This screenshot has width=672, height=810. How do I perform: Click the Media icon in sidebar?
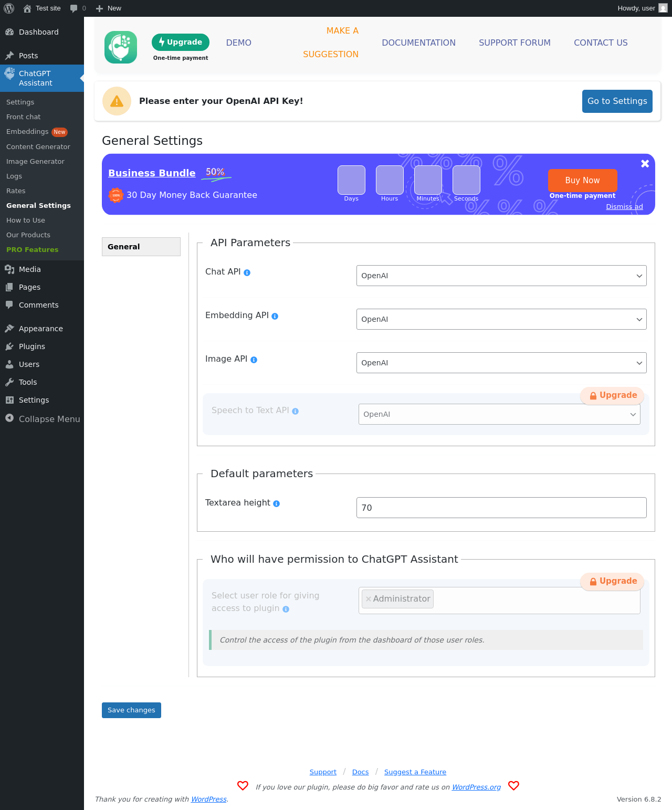tap(9, 269)
